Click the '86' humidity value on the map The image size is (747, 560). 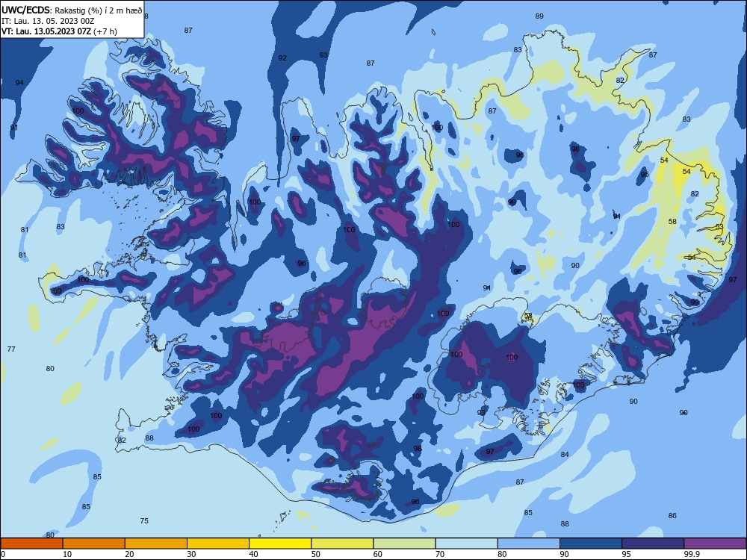click(672, 516)
